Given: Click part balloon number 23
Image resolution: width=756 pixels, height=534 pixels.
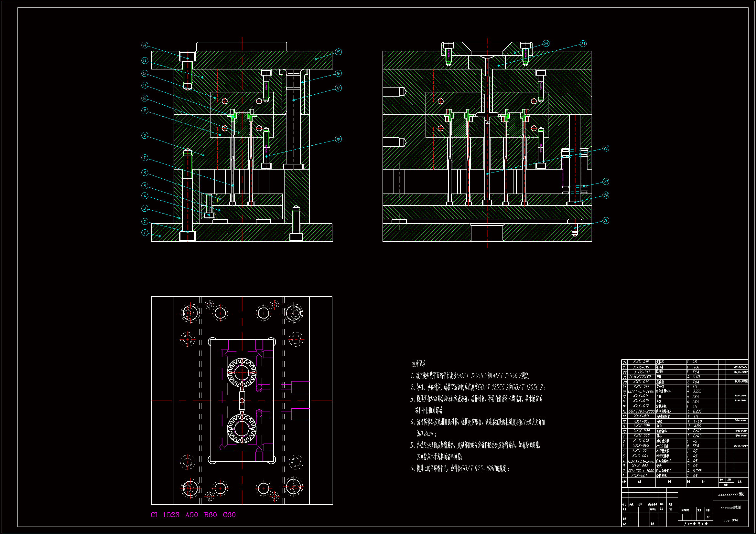Looking at the screenshot, I should 583,44.
